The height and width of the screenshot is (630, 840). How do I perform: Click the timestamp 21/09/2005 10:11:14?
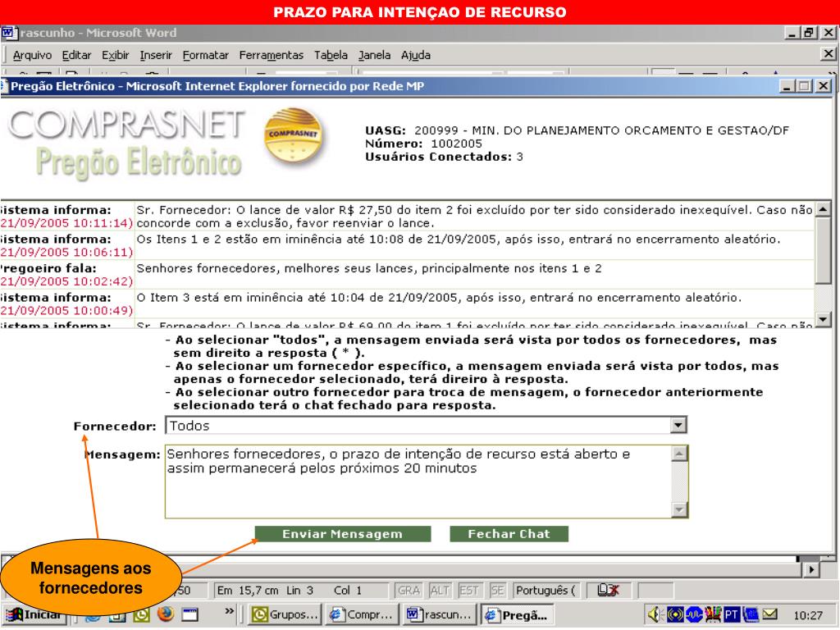tap(66, 223)
